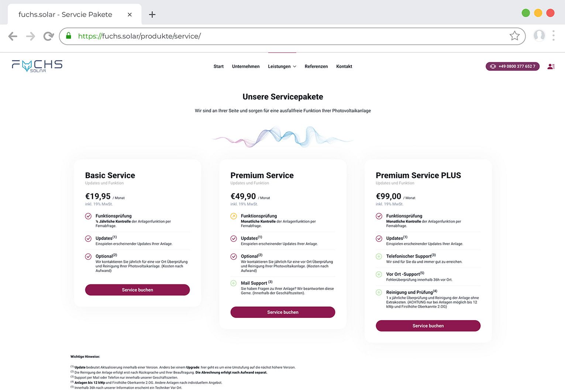Call the +49 0800 phone number button
The height and width of the screenshot is (392, 565).
(513, 66)
